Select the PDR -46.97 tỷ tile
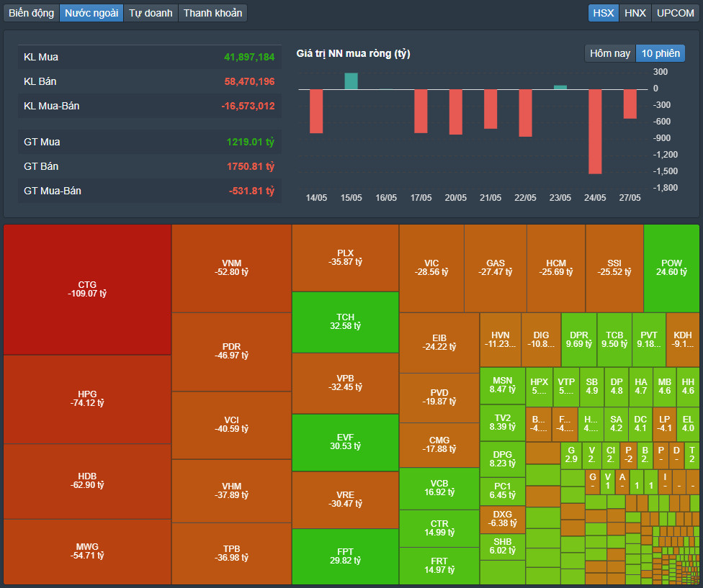The height and width of the screenshot is (588, 703). 231,351
